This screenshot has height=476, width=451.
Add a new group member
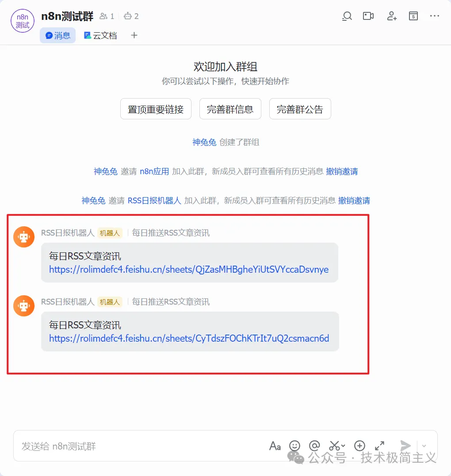[x=391, y=16]
